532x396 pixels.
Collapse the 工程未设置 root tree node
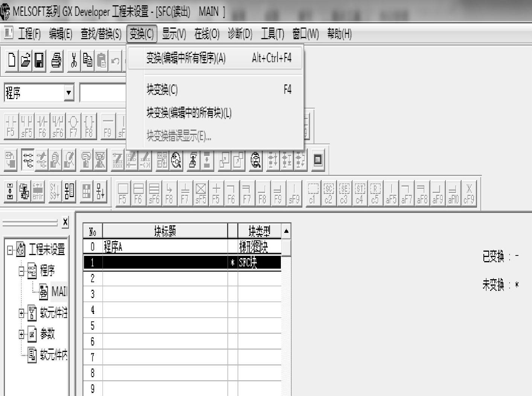point(10,249)
